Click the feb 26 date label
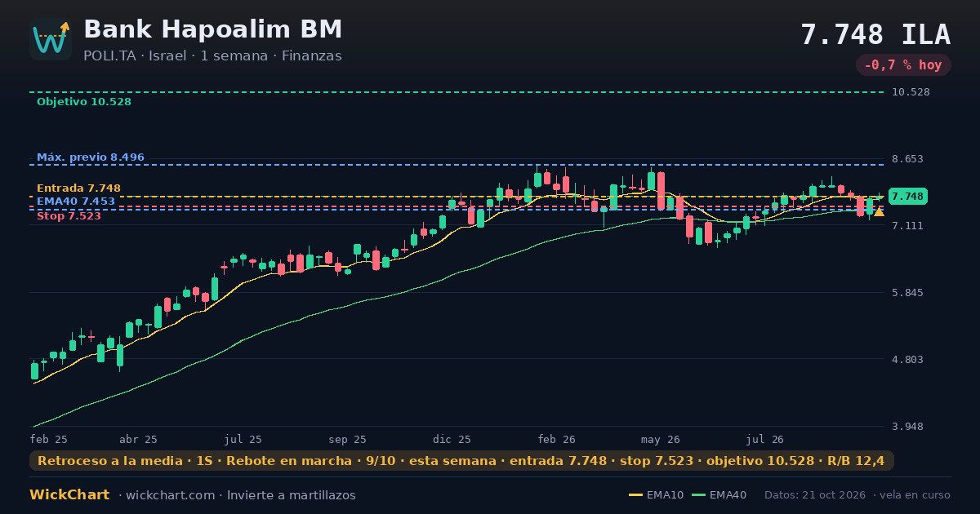Image resolution: width=980 pixels, height=514 pixels. point(557,439)
